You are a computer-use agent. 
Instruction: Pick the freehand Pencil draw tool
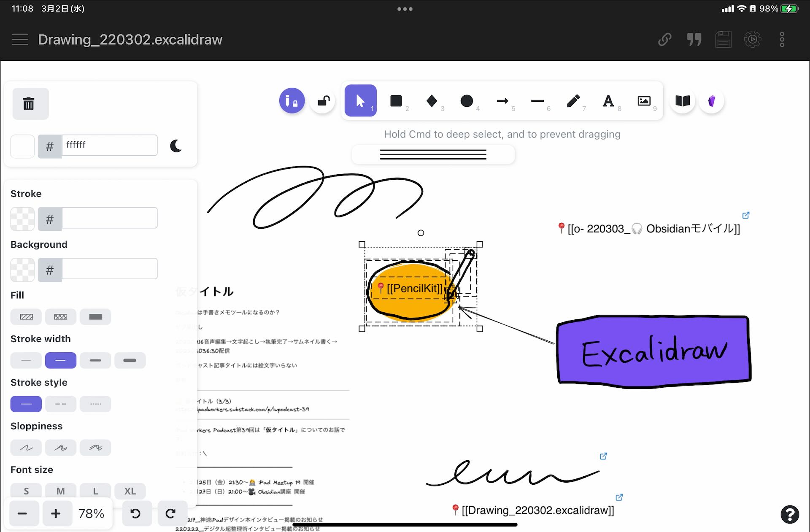click(573, 101)
